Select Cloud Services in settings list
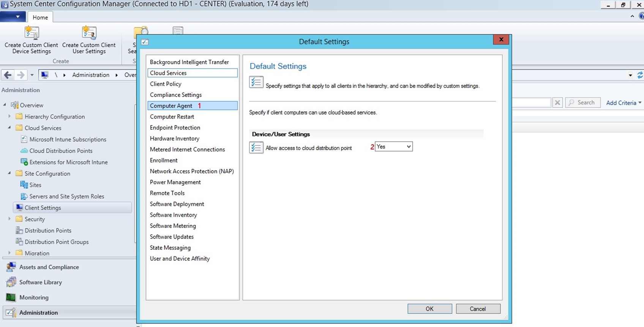 point(193,73)
